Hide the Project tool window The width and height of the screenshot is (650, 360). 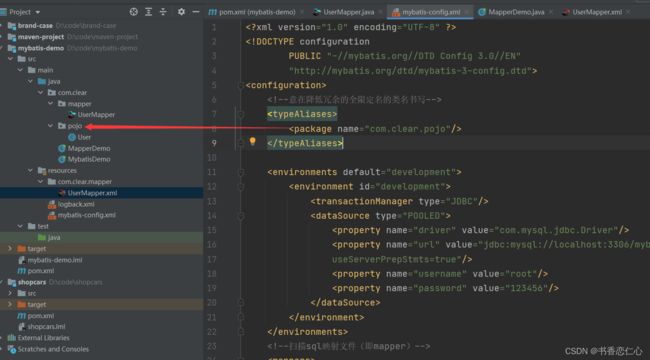point(196,12)
